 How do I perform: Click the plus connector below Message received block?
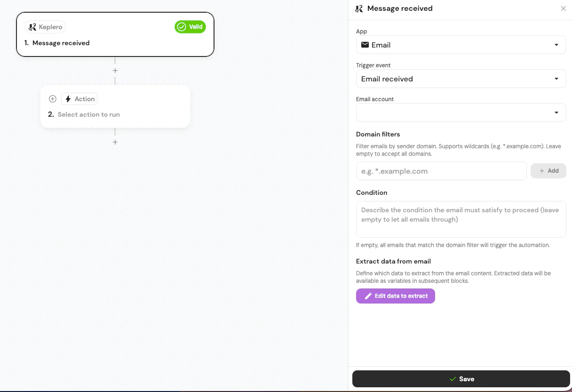[x=115, y=70]
